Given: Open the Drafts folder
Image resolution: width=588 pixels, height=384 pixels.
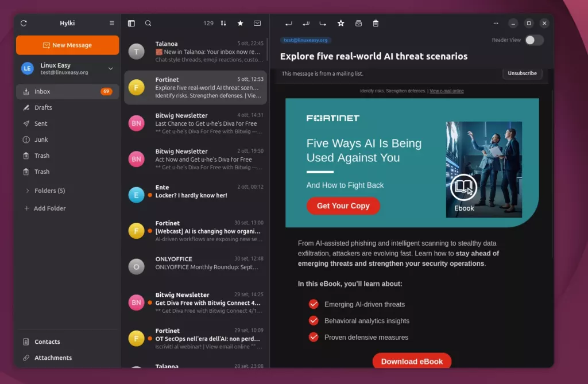Looking at the screenshot, I should (x=68, y=108).
